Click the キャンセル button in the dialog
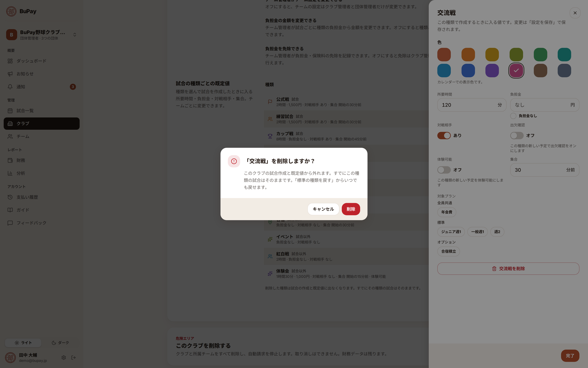The image size is (588, 368). pos(323,209)
